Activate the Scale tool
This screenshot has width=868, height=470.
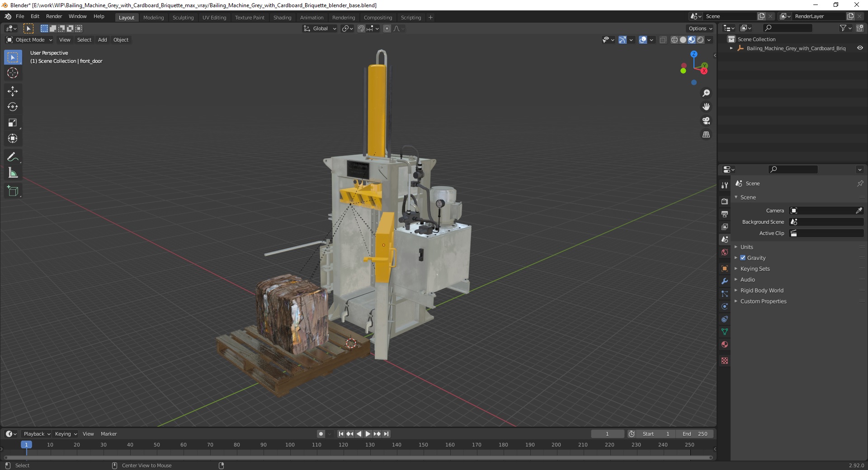13,123
